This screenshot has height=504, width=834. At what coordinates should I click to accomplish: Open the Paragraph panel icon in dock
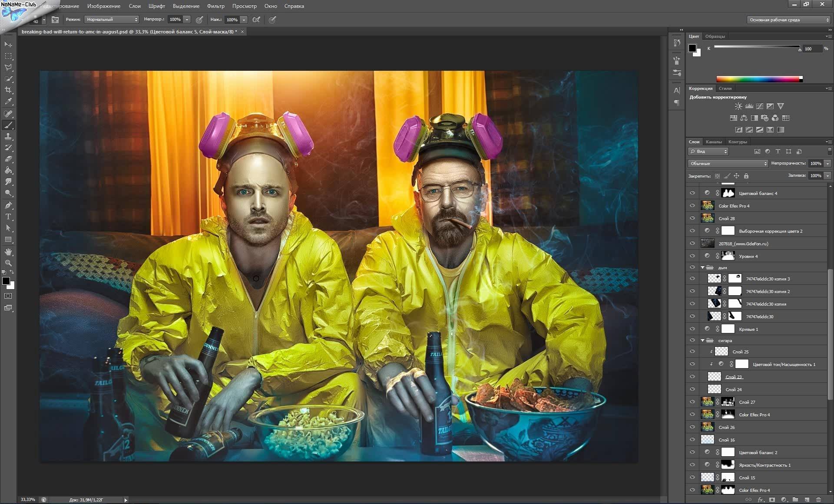[x=677, y=102]
